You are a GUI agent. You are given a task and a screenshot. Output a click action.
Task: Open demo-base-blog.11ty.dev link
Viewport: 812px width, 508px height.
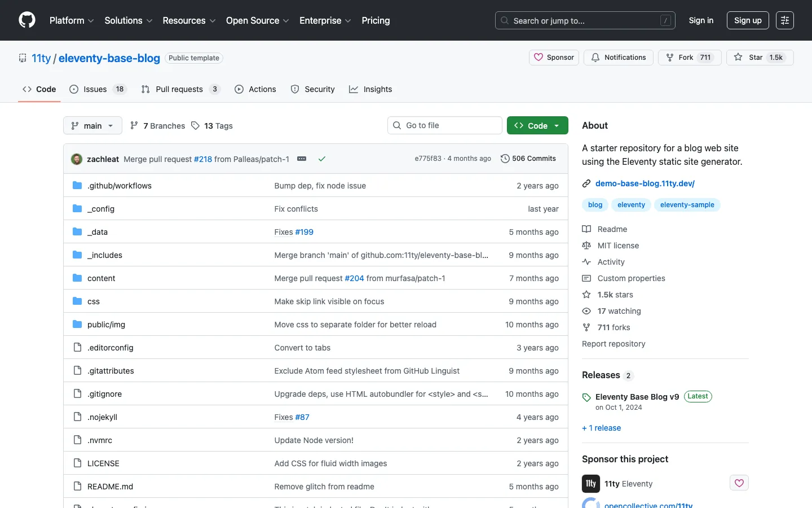(x=645, y=183)
